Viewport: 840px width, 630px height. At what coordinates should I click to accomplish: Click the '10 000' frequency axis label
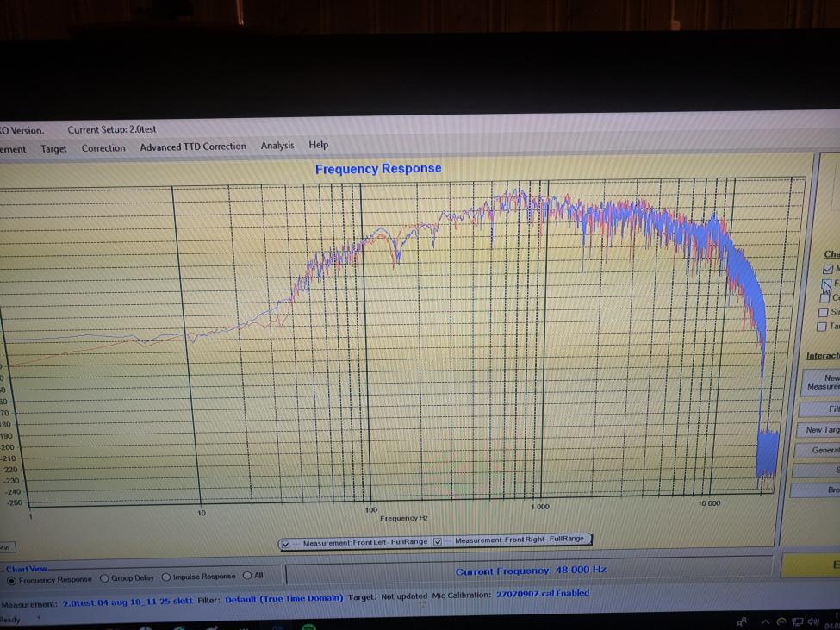coord(709,503)
